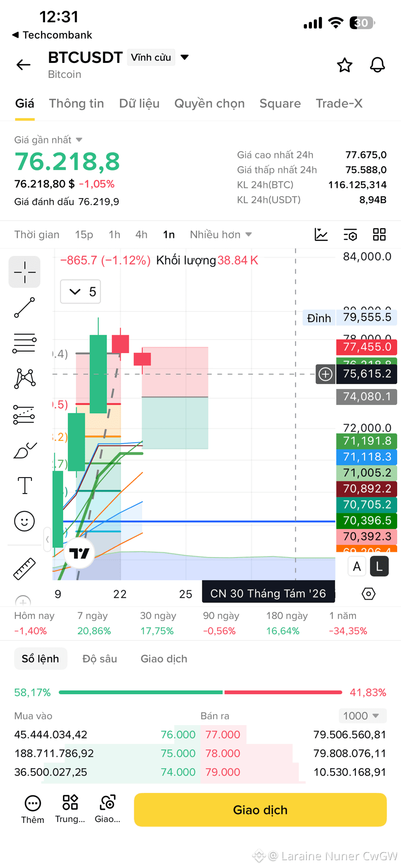
Task: Show the Sổ lệnh order book
Action: (40, 659)
